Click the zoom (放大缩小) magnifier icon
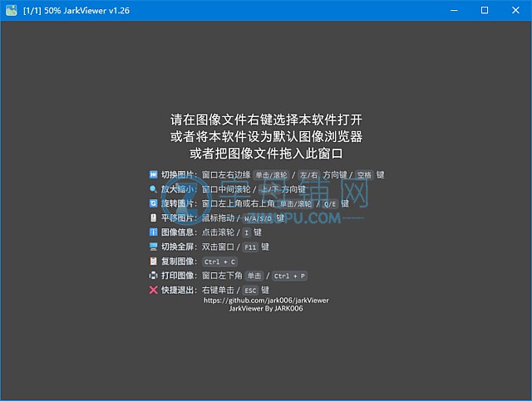The height and width of the screenshot is (401, 532). (x=153, y=189)
